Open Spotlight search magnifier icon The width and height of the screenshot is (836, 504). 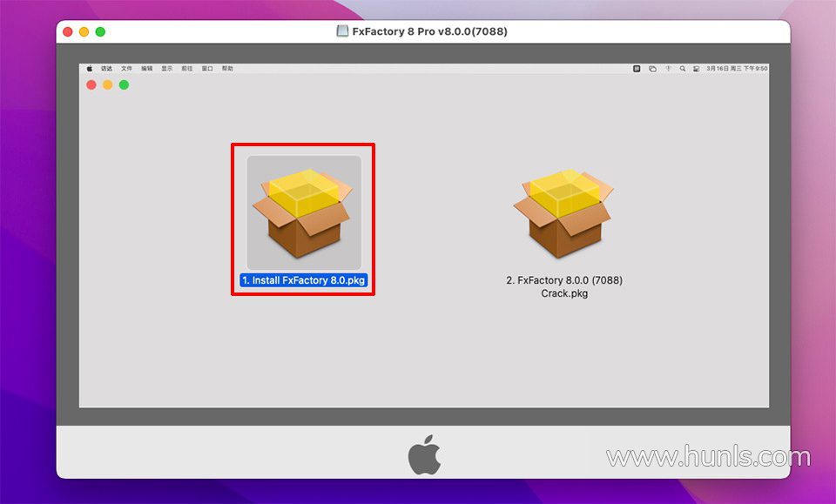point(683,69)
